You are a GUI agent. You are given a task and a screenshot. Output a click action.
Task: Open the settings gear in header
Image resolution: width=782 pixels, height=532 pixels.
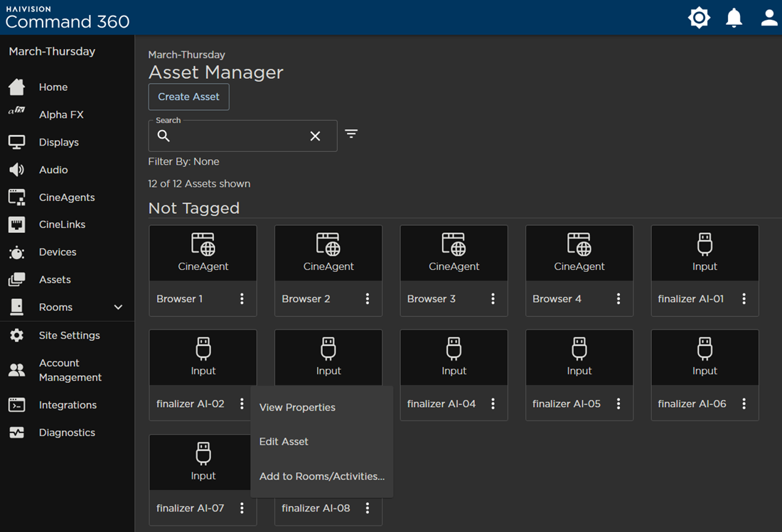699,18
